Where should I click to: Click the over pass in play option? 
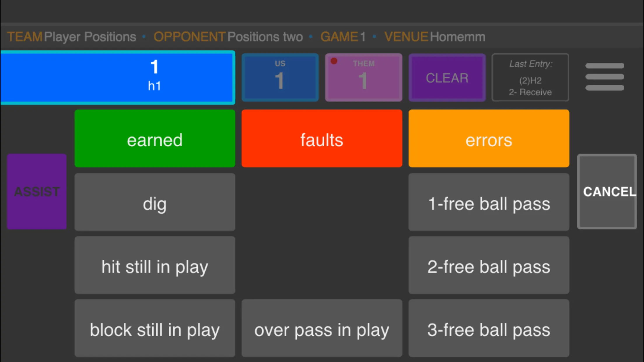tap(322, 329)
